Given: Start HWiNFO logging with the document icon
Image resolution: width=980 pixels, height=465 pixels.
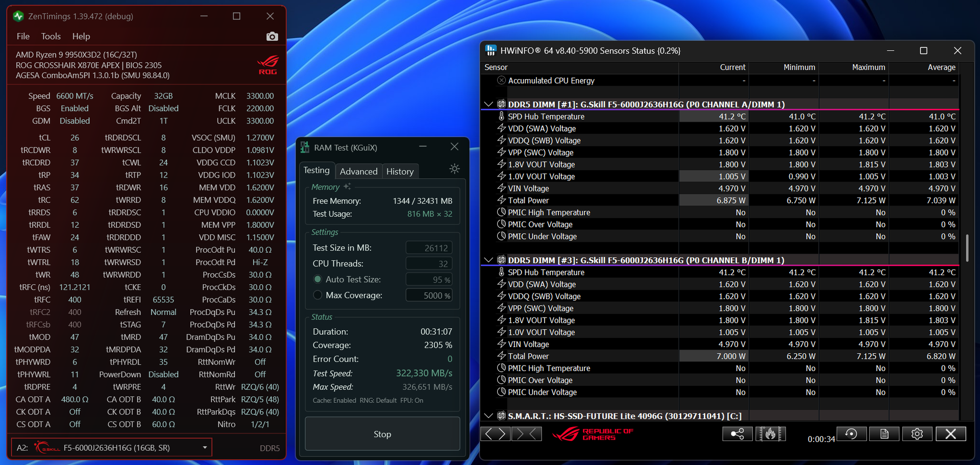Looking at the screenshot, I should tap(885, 434).
